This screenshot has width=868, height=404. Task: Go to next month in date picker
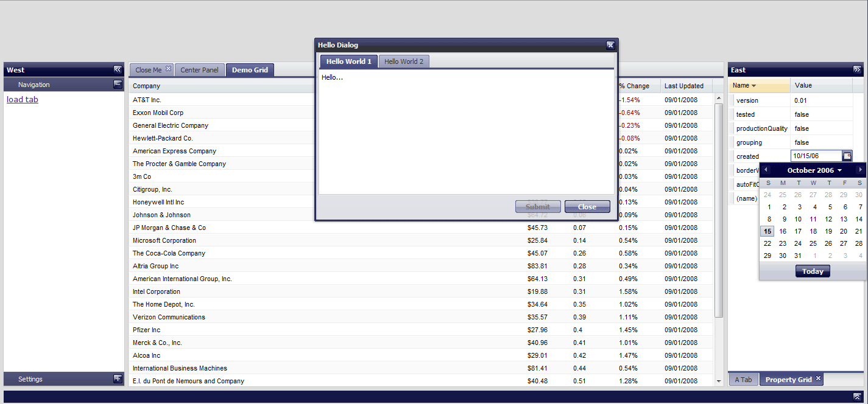[859, 170]
